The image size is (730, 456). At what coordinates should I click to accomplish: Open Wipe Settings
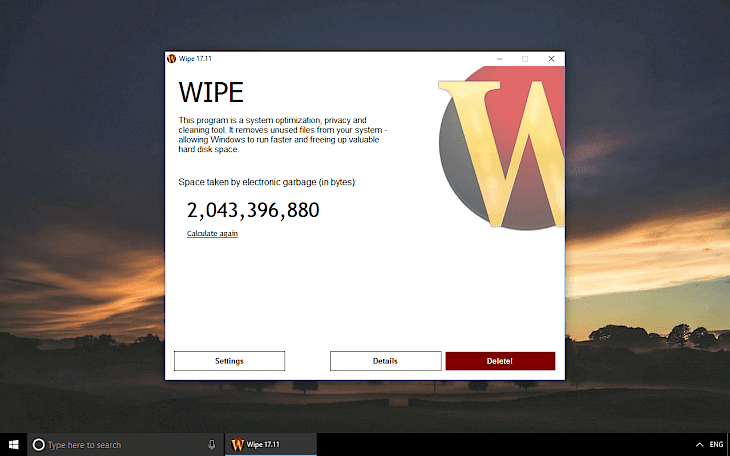click(229, 361)
